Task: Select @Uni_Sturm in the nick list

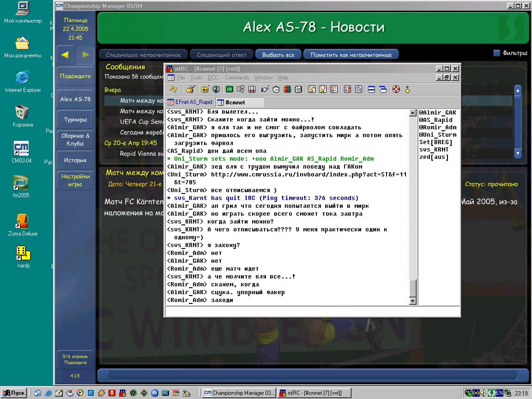Action: (x=437, y=135)
